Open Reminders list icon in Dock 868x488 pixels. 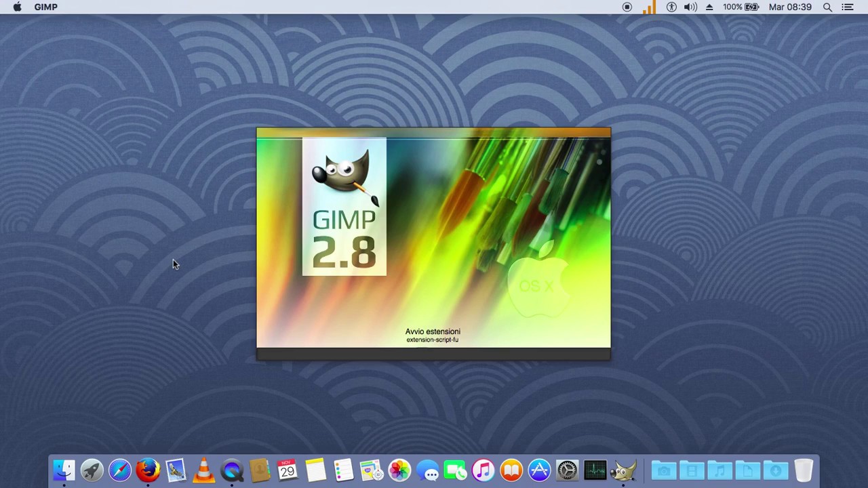pyautogui.click(x=344, y=470)
